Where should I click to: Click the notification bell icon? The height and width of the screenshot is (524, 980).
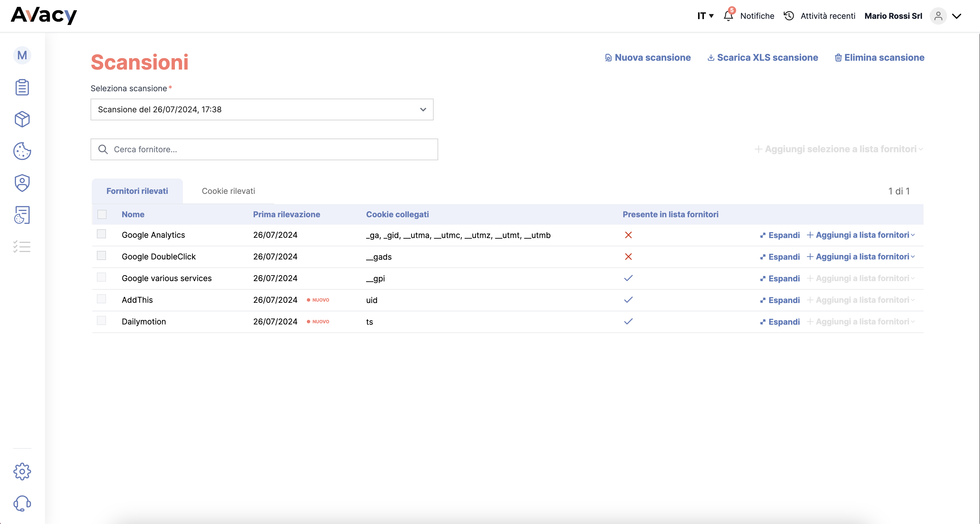pos(728,16)
